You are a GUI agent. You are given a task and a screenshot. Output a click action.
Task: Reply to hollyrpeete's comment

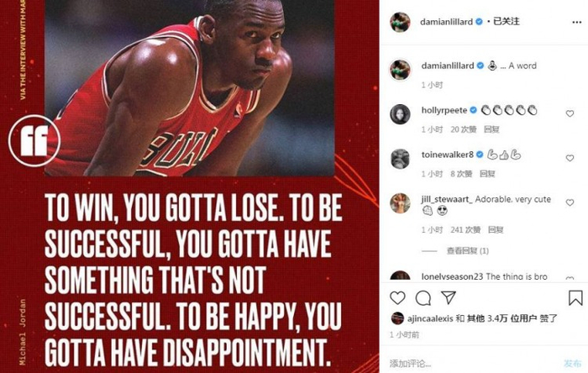coord(491,129)
